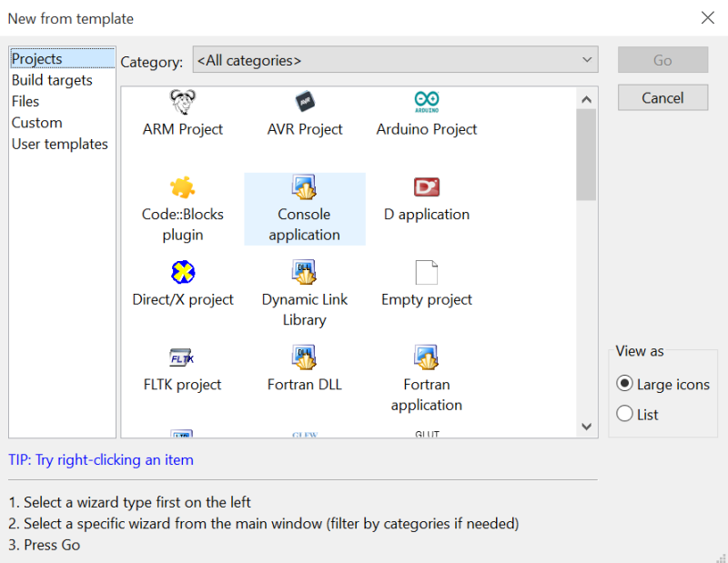Pick the Direct/X project icon
Viewport: 728px width, 563px height.
pos(183,272)
